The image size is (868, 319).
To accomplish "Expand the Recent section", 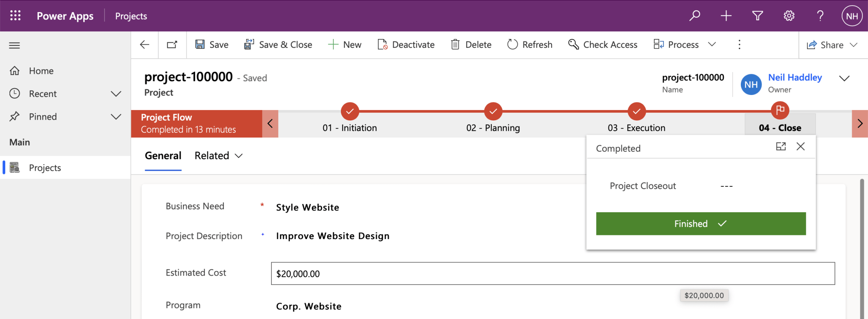I will pos(116,94).
